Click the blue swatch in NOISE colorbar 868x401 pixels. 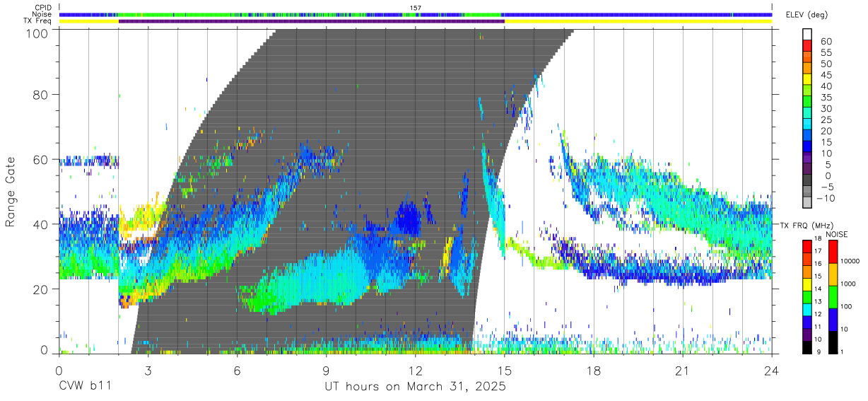click(833, 320)
